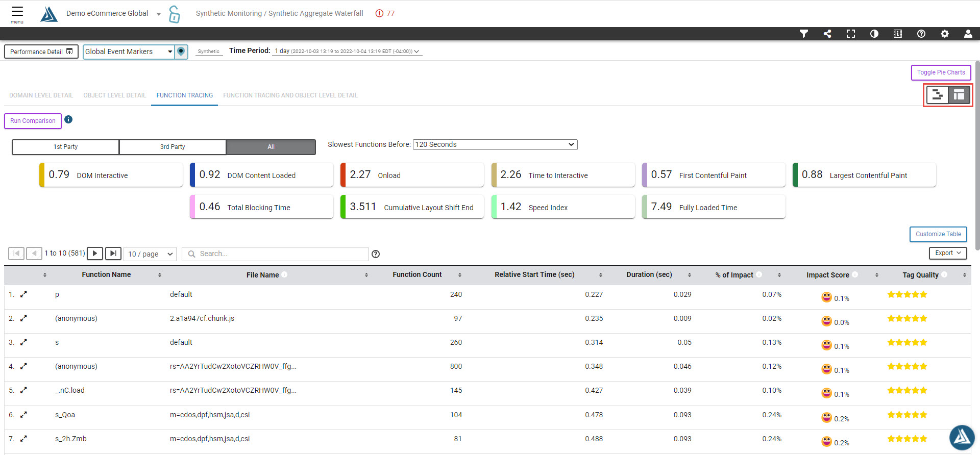Click the share icon in toolbar
This screenshot has height=455, width=980.
pos(827,34)
